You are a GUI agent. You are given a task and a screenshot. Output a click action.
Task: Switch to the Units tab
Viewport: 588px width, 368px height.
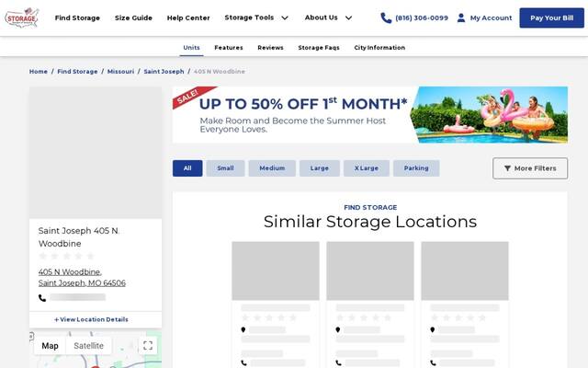point(191,48)
